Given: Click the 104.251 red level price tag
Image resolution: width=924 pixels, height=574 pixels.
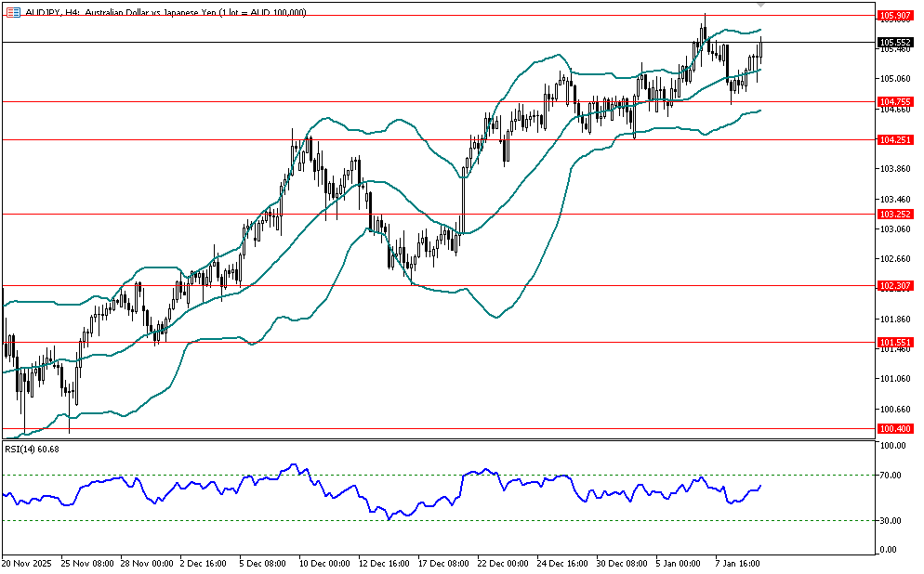Looking at the screenshot, I should pyautogui.click(x=894, y=139).
